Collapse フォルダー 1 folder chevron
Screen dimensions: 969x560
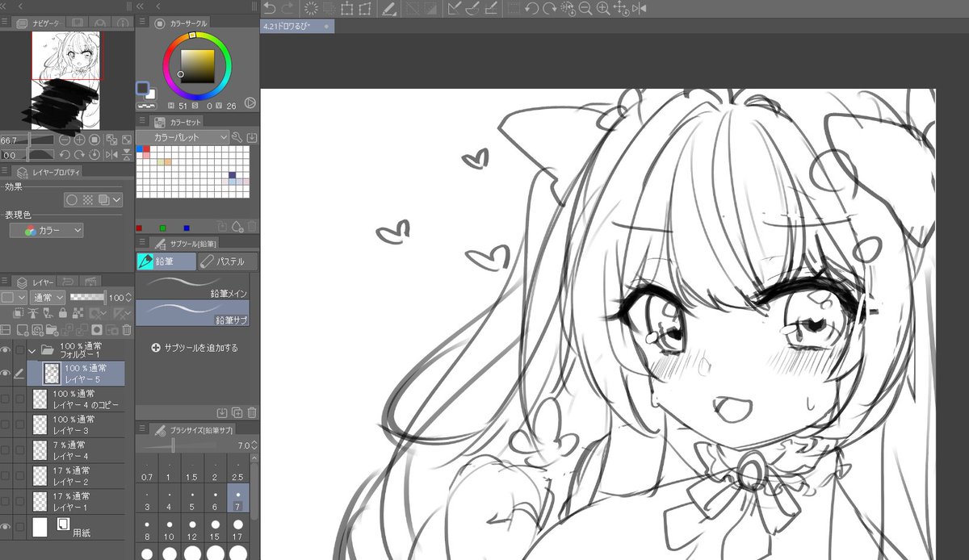point(33,350)
